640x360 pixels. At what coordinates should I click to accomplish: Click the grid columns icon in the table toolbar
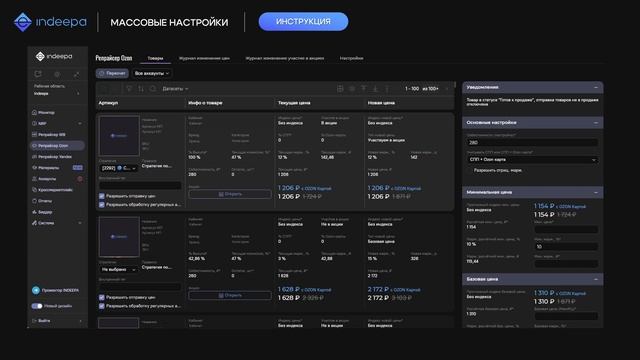340,89
